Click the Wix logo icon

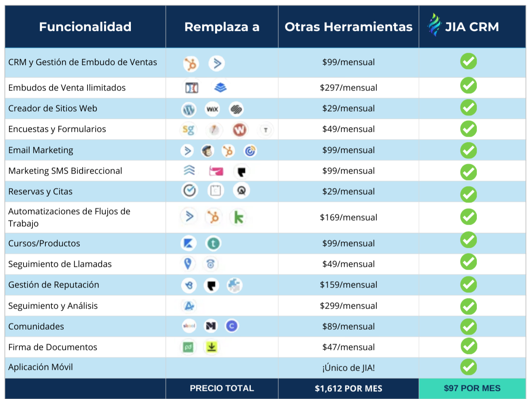[x=212, y=109]
